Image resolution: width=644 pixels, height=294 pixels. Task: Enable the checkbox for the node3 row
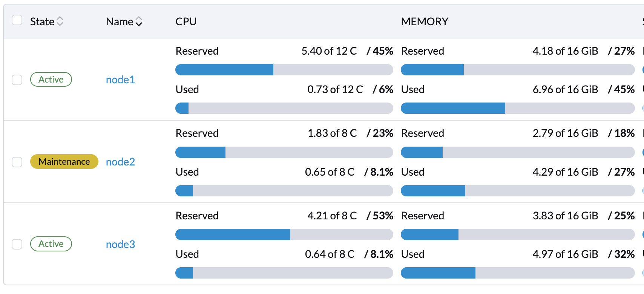pos(17,244)
